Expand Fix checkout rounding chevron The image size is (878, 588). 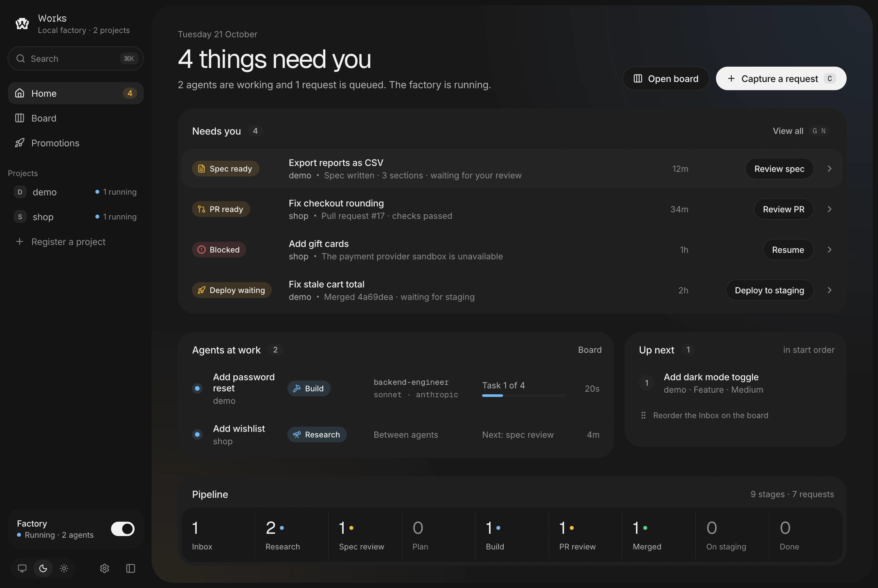(x=829, y=209)
